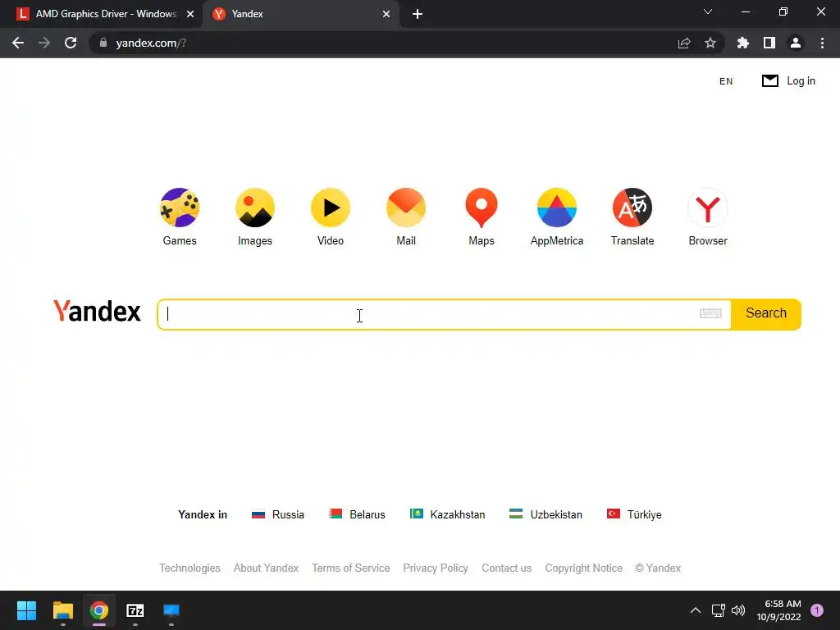This screenshot has width=840, height=630.
Task: View site information via the lock icon
Action: [103, 43]
